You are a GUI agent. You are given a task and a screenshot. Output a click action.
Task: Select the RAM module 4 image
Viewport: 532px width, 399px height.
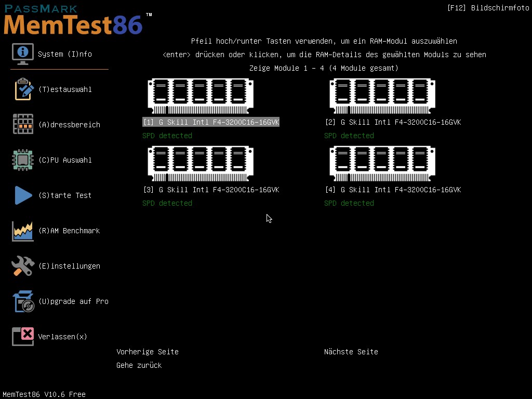(382, 164)
